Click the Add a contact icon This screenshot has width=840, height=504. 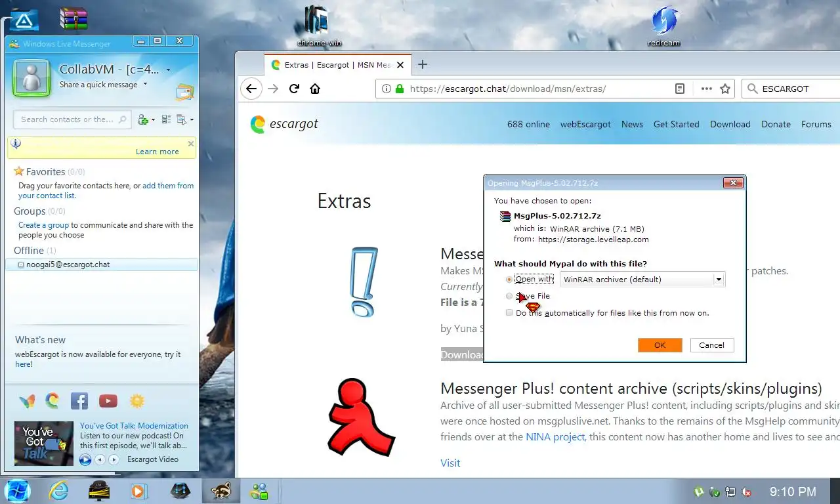pyautogui.click(x=143, y=119)
